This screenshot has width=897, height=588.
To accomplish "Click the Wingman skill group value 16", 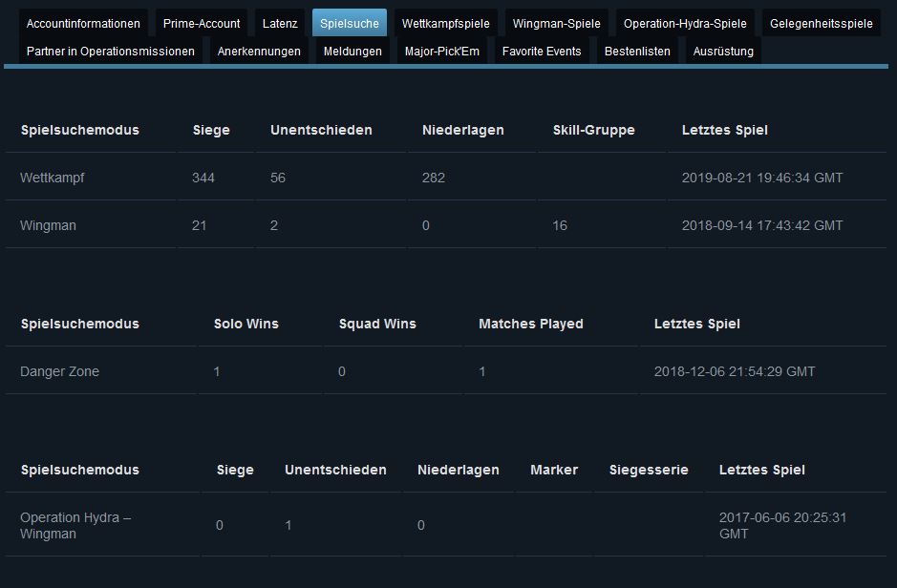I will (x=560, y=225).
